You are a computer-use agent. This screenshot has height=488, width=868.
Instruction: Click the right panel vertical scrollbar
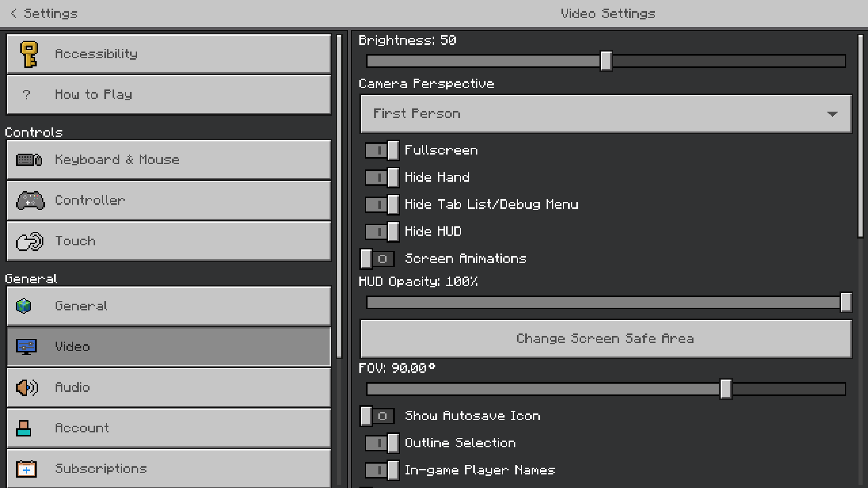click(x=860, y=136)
